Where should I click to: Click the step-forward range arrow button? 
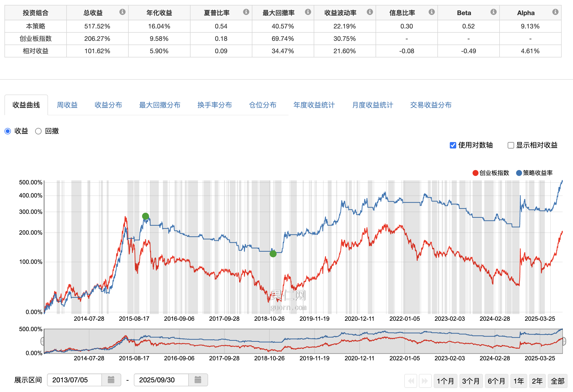(425, 381)
